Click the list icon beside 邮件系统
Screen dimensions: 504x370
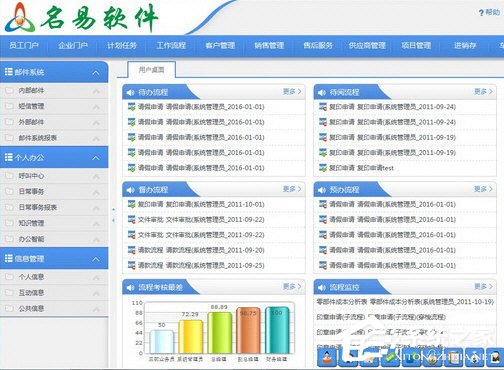click(8, 72)
